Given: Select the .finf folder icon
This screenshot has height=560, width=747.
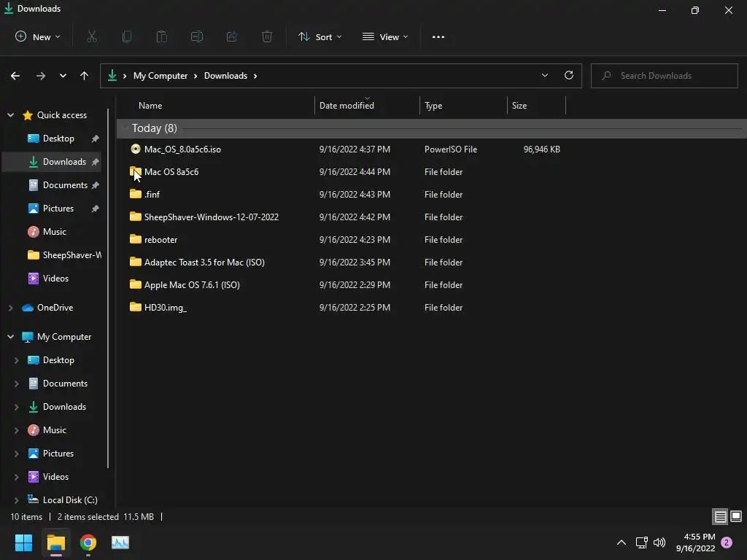Looking at the screenshot, I should coord(136,194).
